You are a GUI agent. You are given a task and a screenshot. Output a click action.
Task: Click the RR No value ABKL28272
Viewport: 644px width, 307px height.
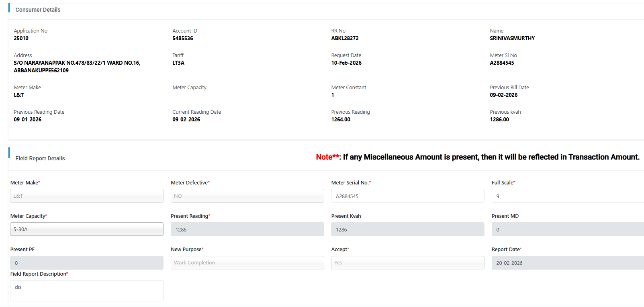click(x=345, y=39)
